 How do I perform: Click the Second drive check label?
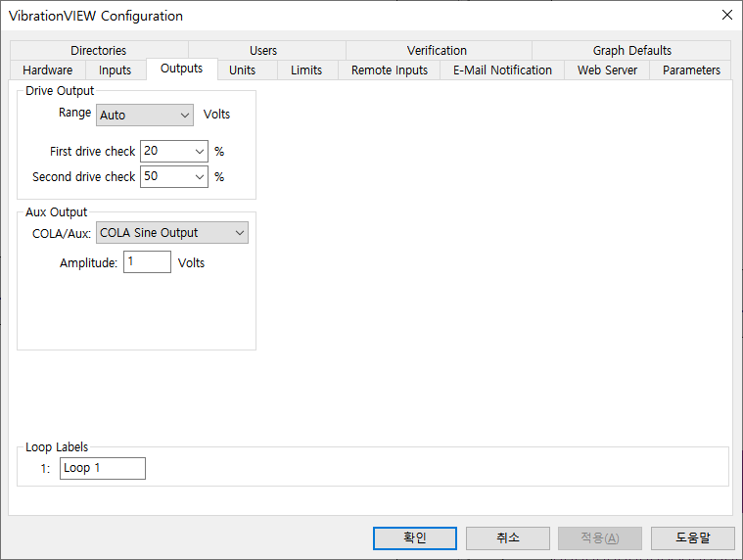click(84, 177)
